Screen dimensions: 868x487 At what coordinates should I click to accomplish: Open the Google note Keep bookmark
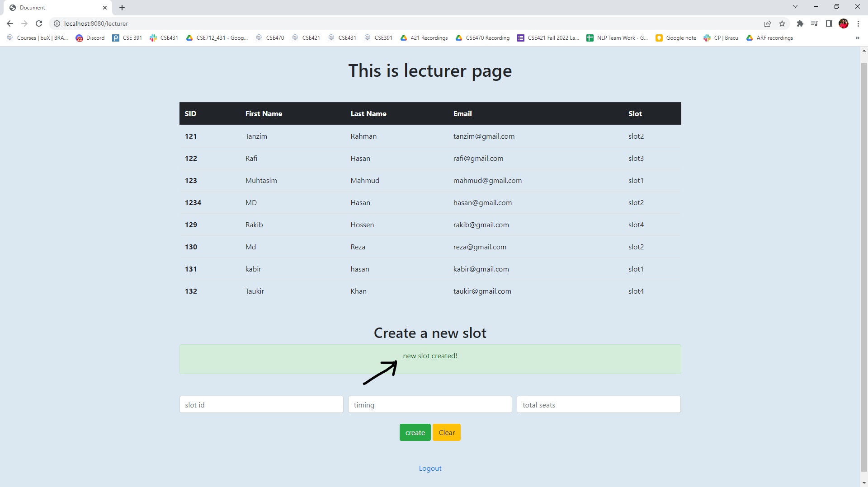(x=675, y=38)
